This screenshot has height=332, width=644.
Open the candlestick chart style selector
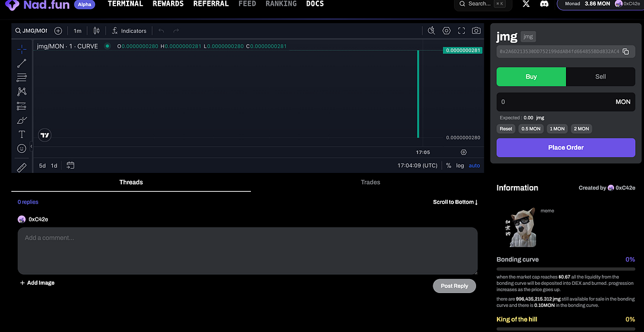(96, 31)
